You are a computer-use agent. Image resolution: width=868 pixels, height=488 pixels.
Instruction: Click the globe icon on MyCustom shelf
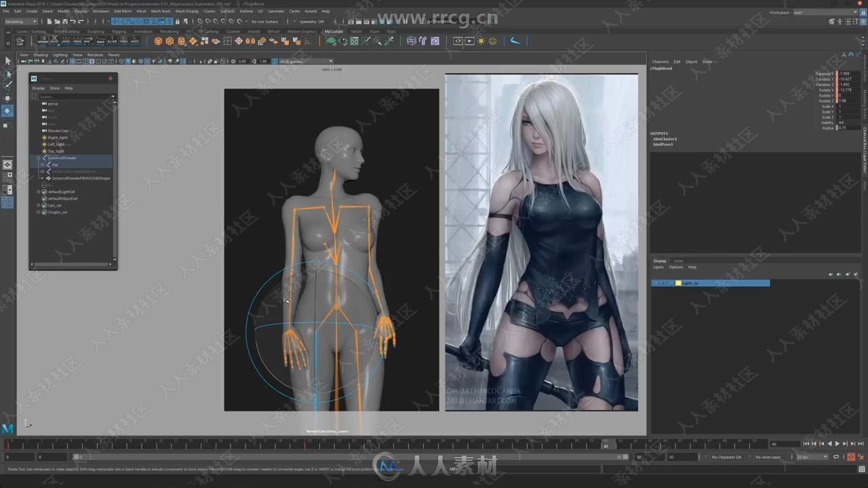[492, 41]
